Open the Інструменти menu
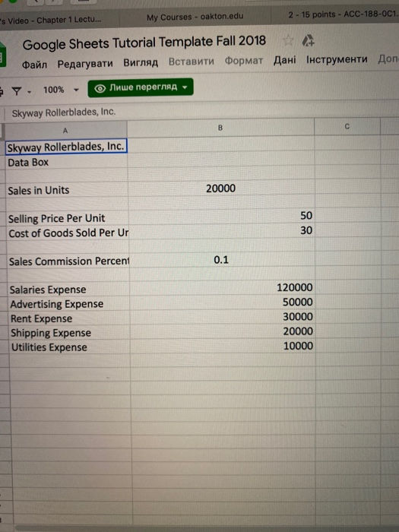The height and width of the screenshot is (532, 399). click(x=337, y=59)
